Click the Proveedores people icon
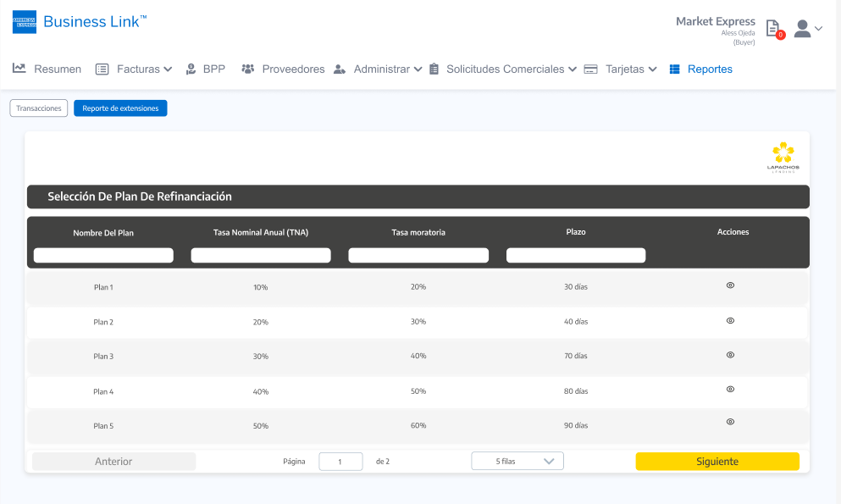Screen dimensions: 841x504 coord(248,69)
